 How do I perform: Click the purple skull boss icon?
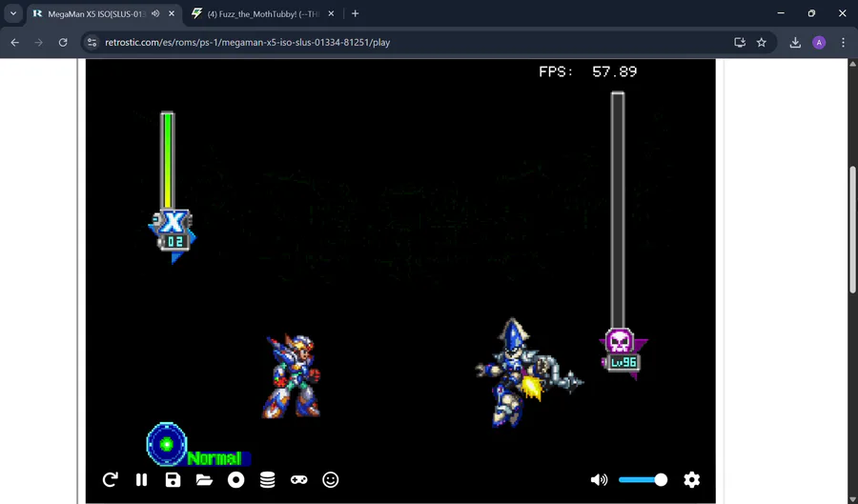point(620,341)
